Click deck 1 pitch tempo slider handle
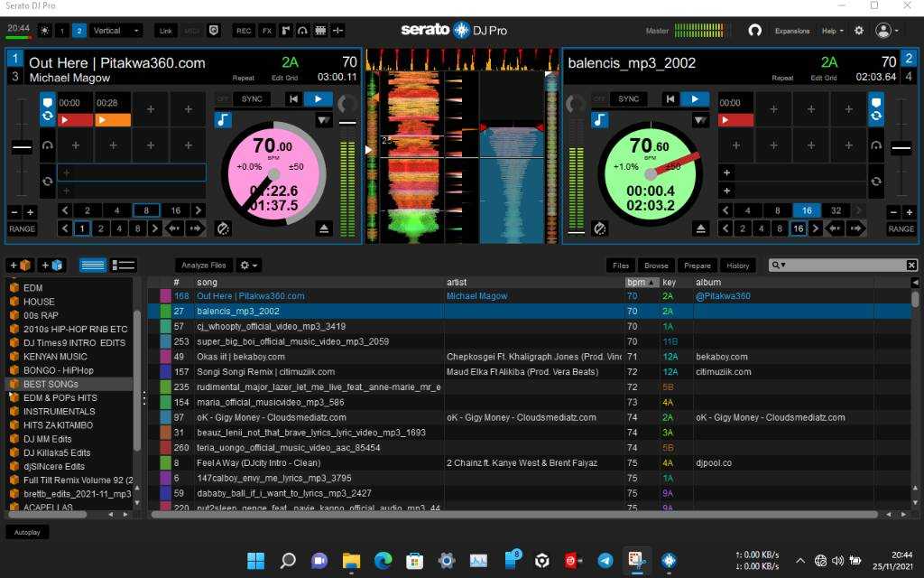This screenshot has height=578, width=924. click(22, 147)
